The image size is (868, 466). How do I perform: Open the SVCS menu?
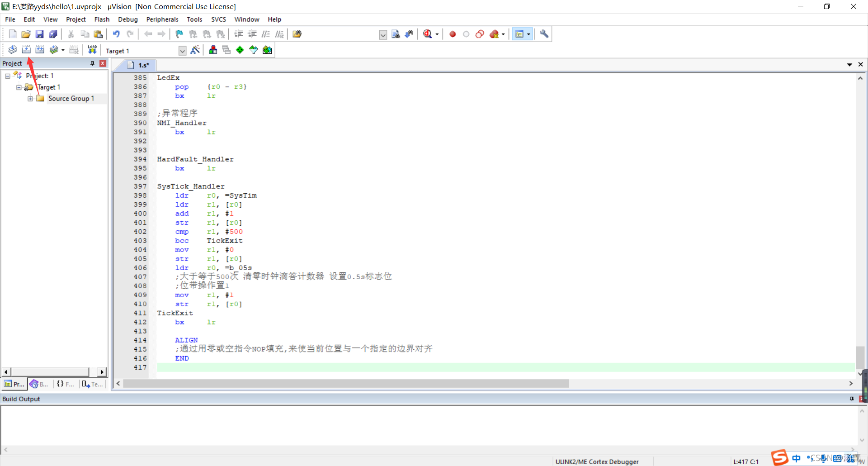(219, 19)
